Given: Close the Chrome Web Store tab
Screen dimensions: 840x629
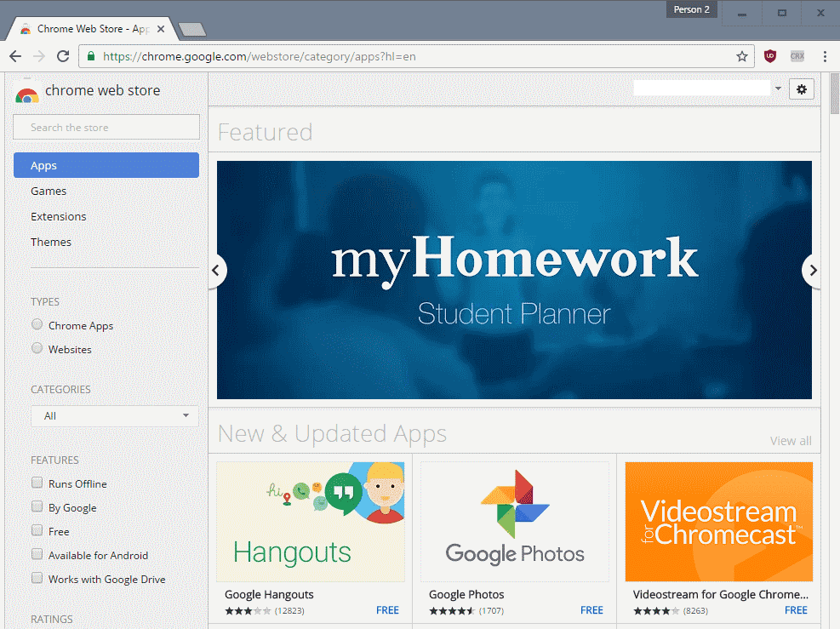Looking at the screenshot, I should tap(161, 29).
